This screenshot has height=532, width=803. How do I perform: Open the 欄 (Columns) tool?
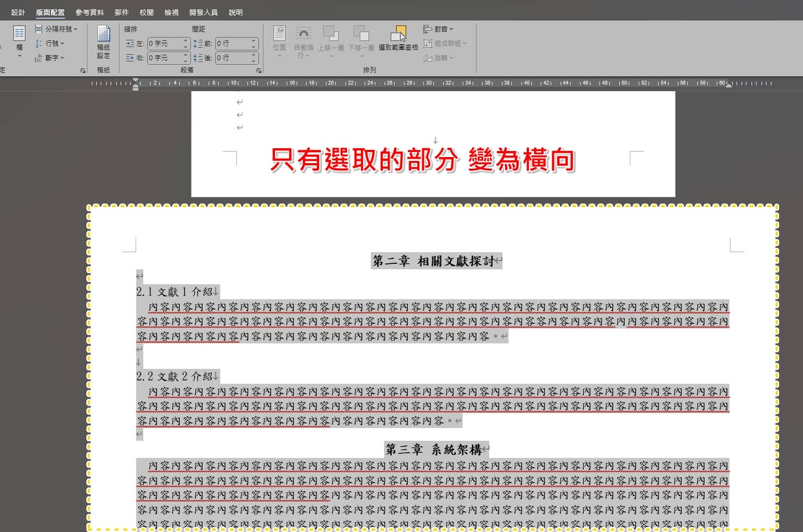click(x=19, y=40)
